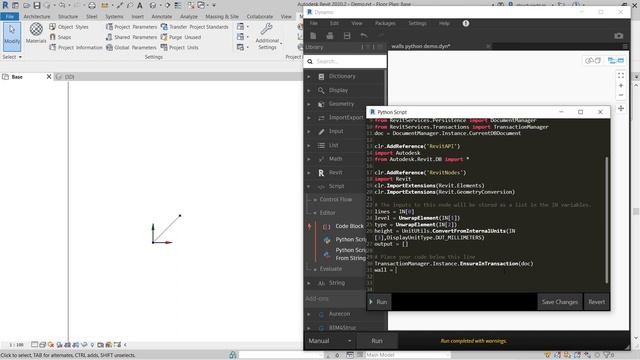Open Select panel dropdown in Revit
This screenshot has width=640, height=360.
[12, 57]
